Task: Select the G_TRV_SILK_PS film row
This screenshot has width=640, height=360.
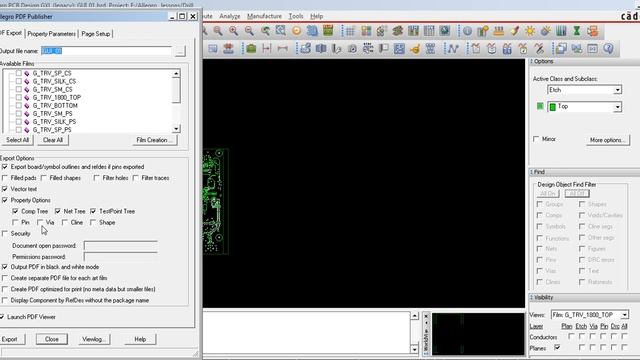Action: click(54, 122)
